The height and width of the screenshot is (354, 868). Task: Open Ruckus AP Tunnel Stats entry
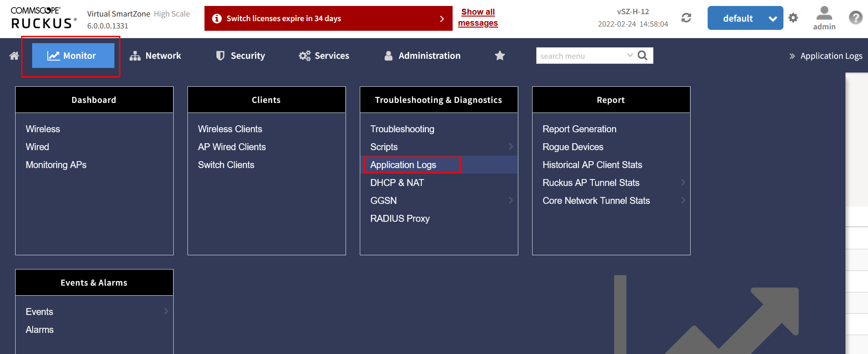coord(591,183)
